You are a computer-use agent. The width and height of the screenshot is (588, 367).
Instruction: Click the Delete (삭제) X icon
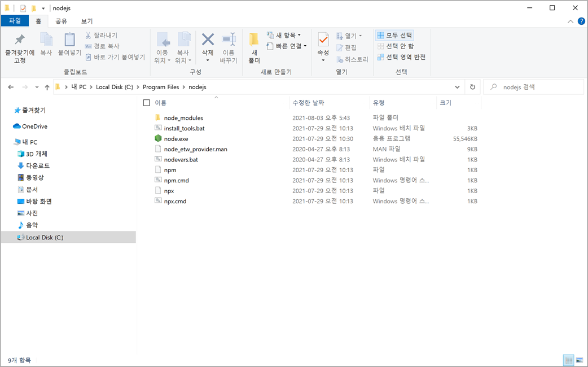tap(208, 40)
